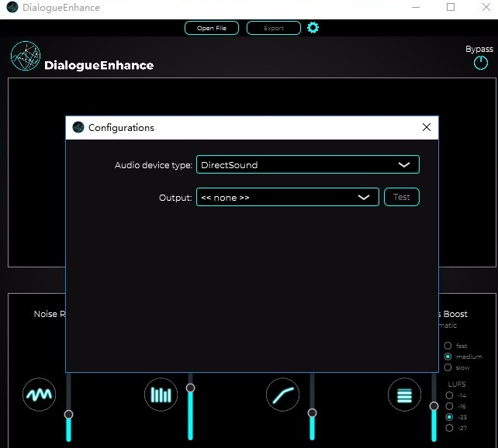Maximize the DialogueEnhance window
The height and width of the screenshot is (448, 498).
451,7
